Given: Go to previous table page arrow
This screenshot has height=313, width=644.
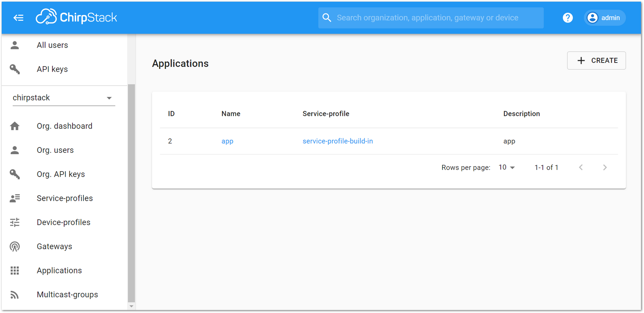Looking at the screenshot, I should (581, 167).
